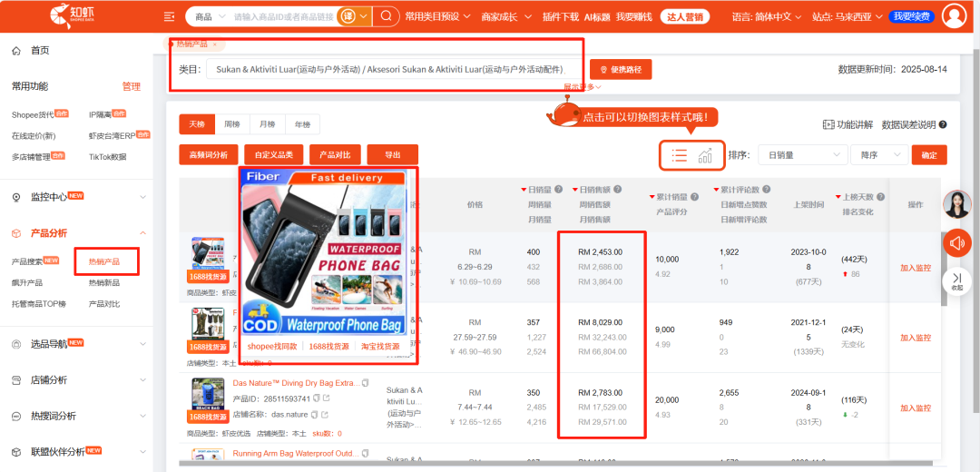Image resolution: width=980 pixels, height=472 pixels.
Task: Copy Das Nature product title icon
Action: point(366,383)
